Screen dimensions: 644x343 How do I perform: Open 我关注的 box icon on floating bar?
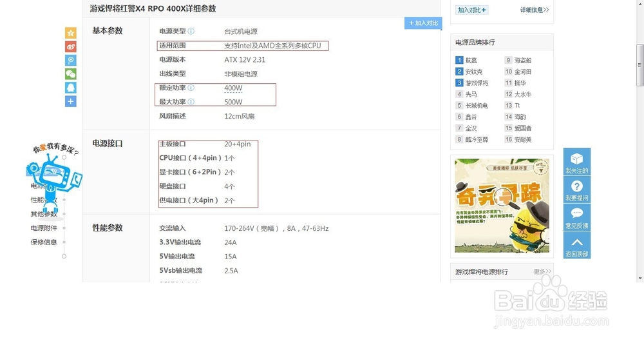(x=576, y=162)
